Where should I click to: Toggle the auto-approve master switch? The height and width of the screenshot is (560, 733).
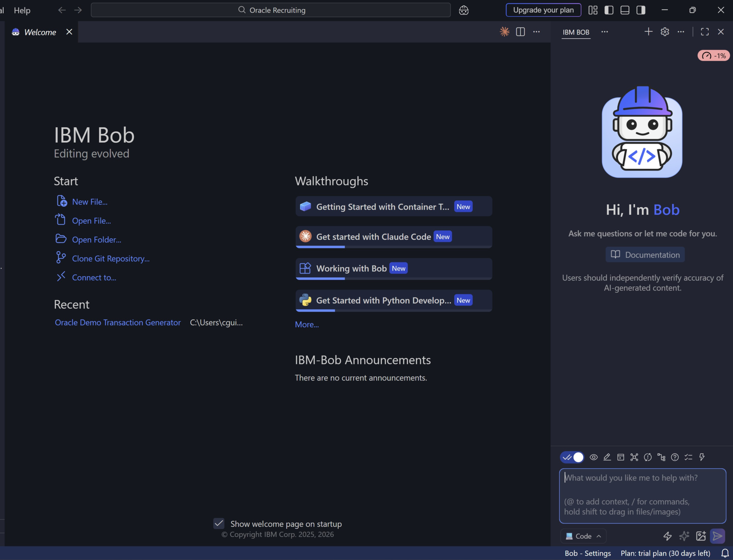coord(572,457)
